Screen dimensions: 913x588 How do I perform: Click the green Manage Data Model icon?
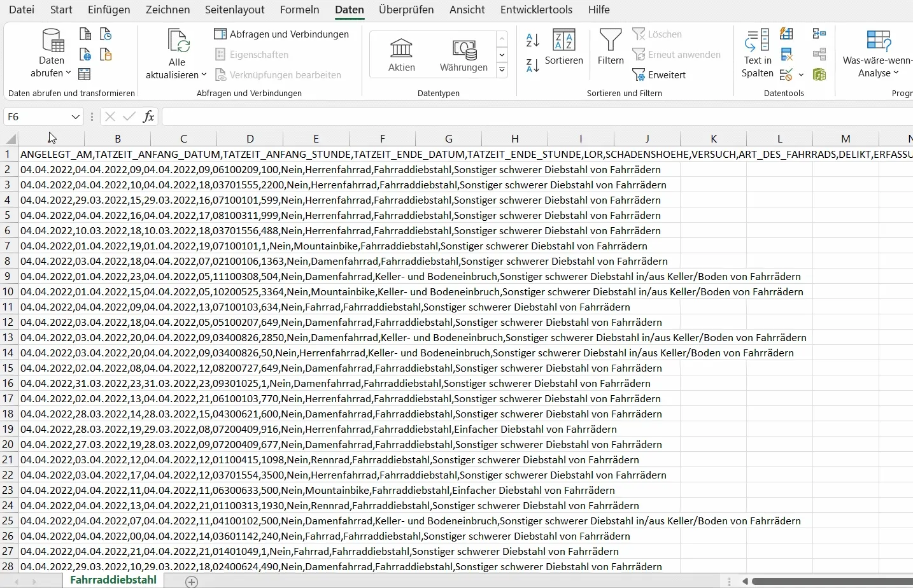pyautogui.click(x=820, y=75)
